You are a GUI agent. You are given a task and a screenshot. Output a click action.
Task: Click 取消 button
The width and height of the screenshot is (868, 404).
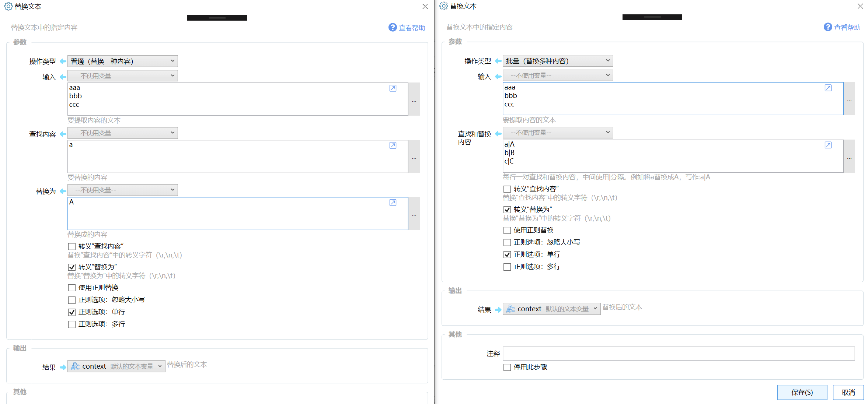pyautogui.click(x=848, y=392)
